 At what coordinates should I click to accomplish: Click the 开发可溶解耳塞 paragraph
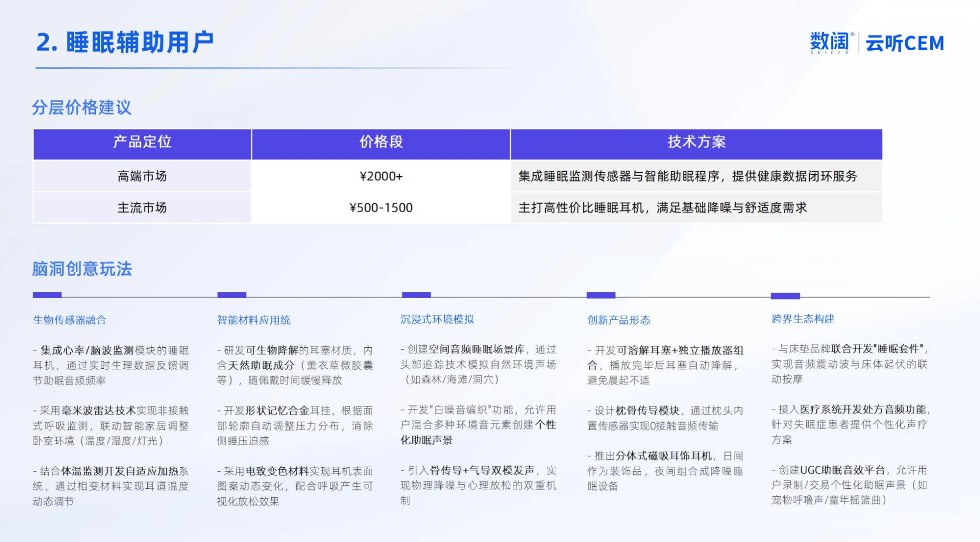(x=666, y=365)
